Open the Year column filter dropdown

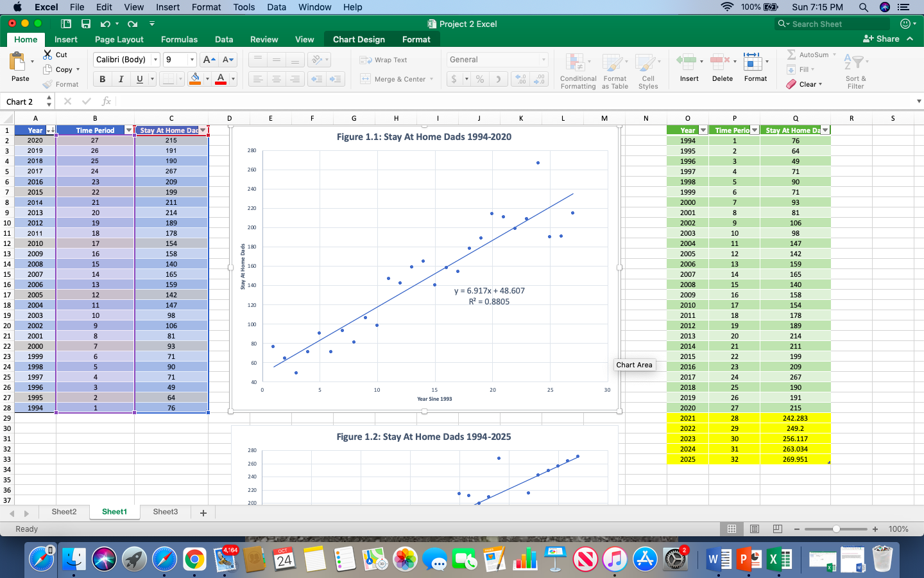point(51,130)
